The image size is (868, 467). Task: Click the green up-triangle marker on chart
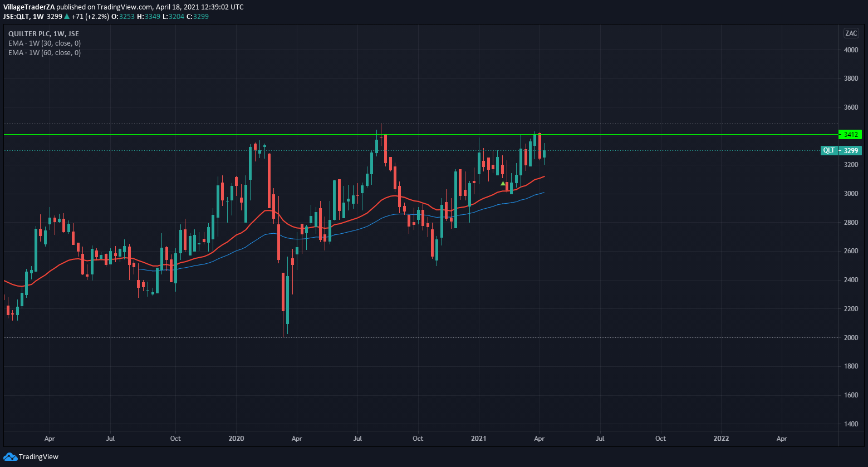click(x=503, y=183)
